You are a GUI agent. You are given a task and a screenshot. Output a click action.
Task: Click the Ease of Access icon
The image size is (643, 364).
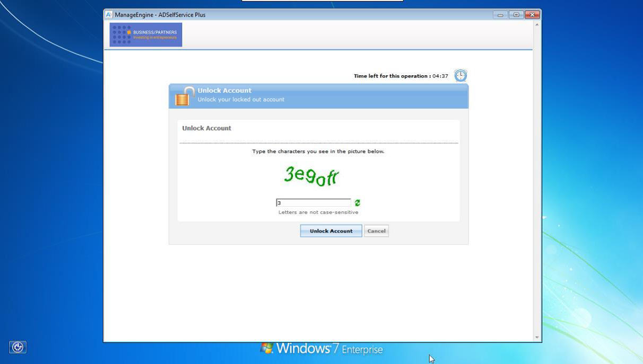18,347
